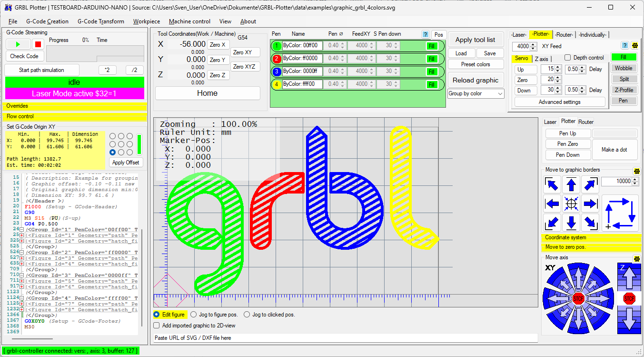The height and width of the screenshot is (357, 644).
Task: Open the G-Code Creation menu
Action: [x=47, y=21]
